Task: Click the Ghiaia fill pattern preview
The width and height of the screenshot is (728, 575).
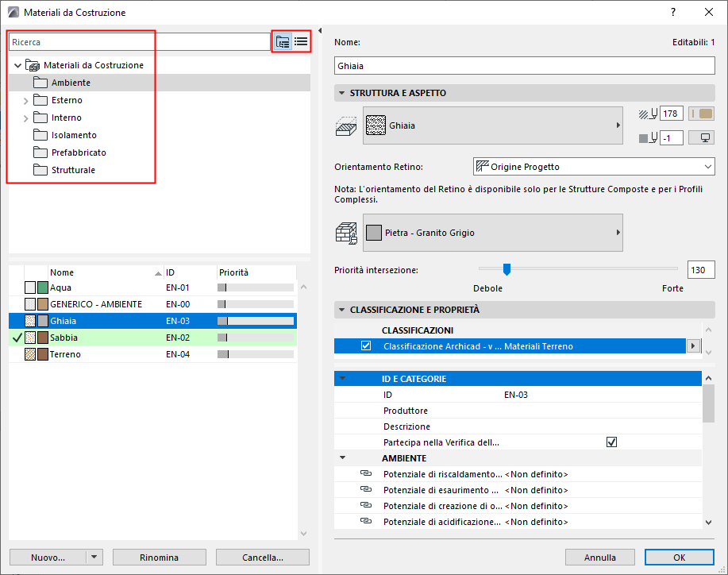Action: (376, 125)
